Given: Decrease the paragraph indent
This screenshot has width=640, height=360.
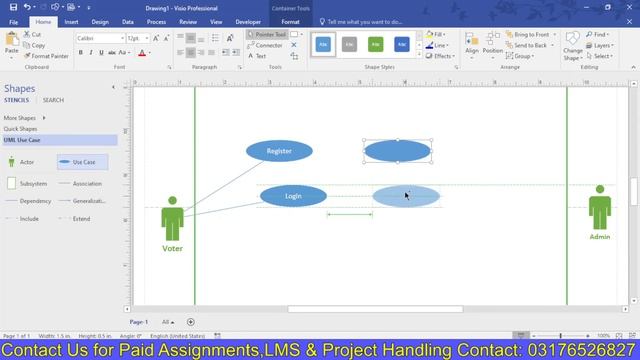Looking at the screenshot, I should pos(225,53).
